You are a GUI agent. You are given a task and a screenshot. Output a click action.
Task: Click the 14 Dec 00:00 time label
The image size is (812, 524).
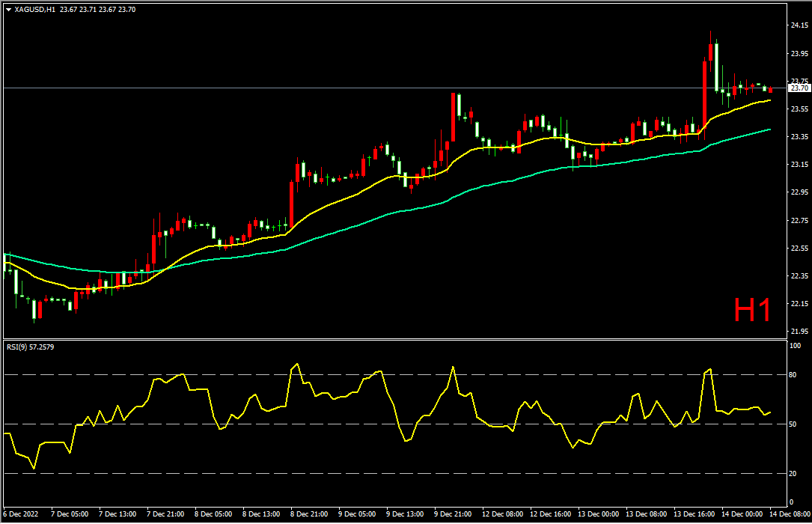[x=742, y=514]
